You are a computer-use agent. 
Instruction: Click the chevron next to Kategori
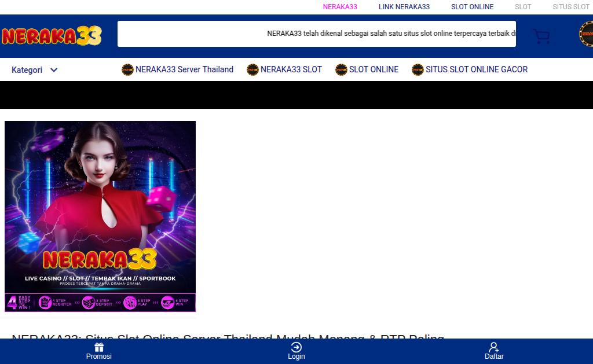[x=54, y=70]
